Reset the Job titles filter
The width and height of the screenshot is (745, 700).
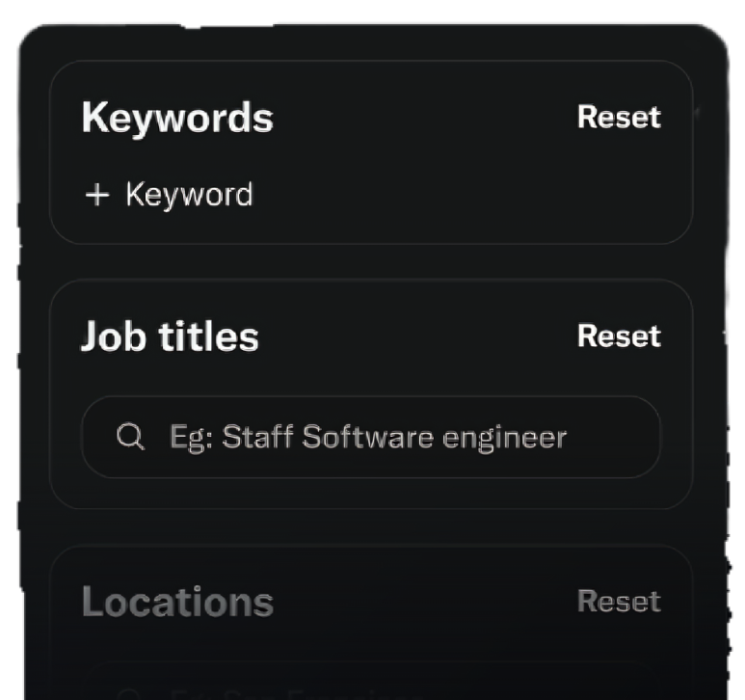click(x=619, y=337)
